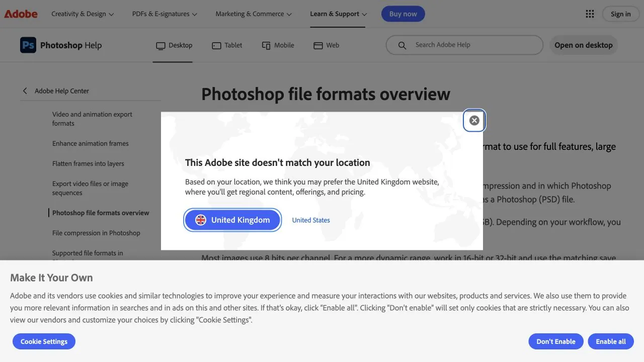
Task: Switch to the Mobile tab
Action: click(278, 45)
